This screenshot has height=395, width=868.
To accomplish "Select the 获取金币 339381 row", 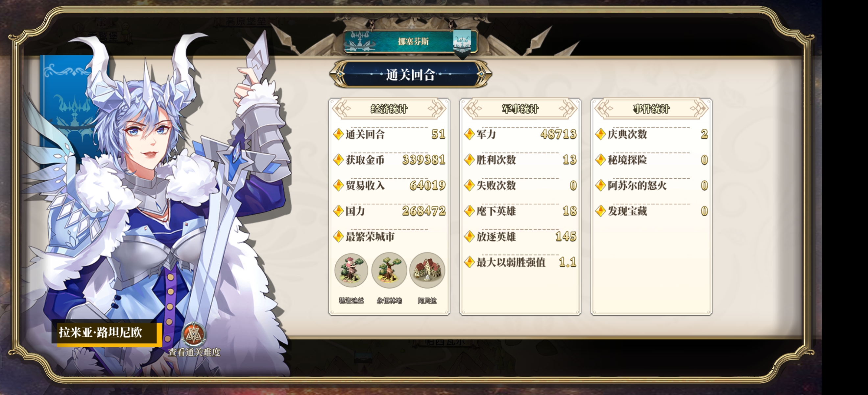I will pyautogui.click(x=389, y=160).
